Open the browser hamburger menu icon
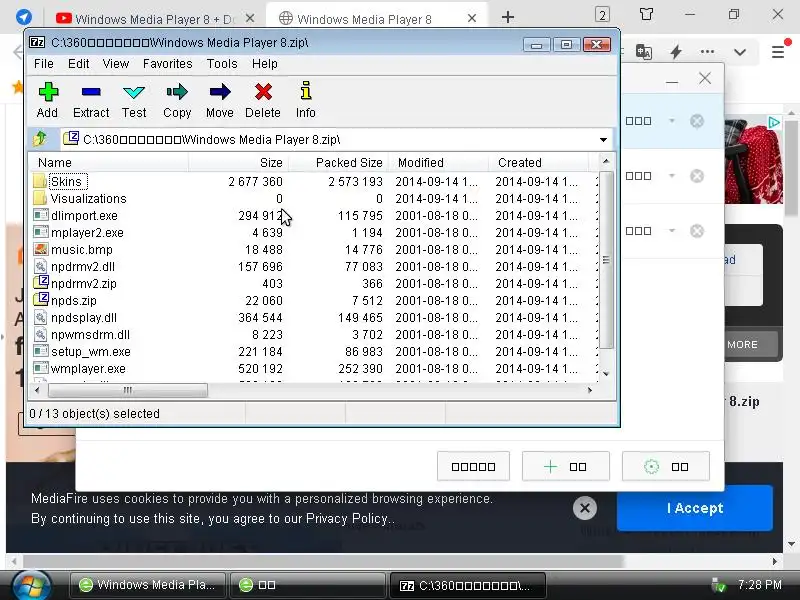This screenshot has width=800, height=600. click(x=778, y=52)
